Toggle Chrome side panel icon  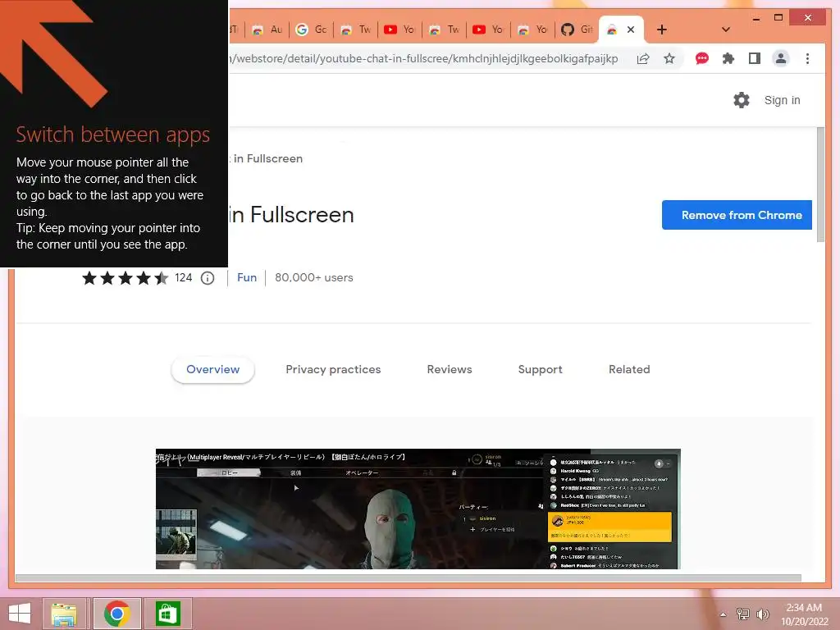pos(755,58)
